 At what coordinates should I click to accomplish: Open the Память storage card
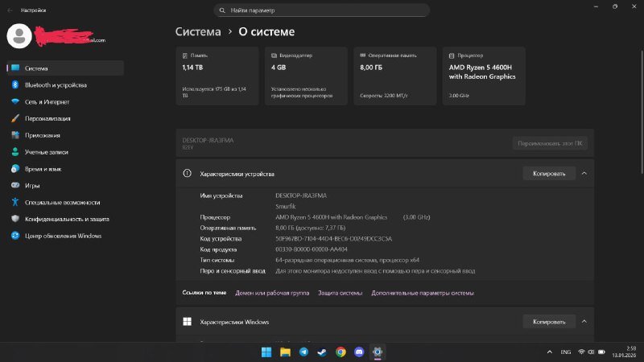(x=217, y=76)
